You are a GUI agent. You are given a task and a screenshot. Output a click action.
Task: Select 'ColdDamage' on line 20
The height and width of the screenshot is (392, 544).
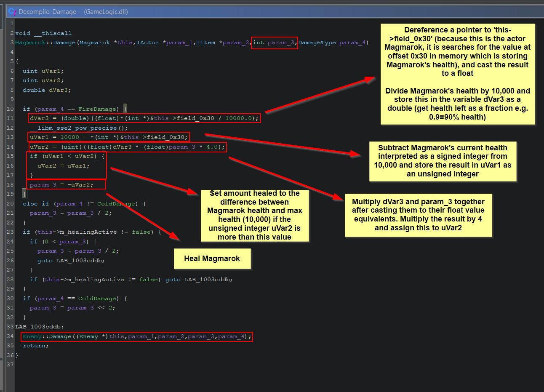pos(116,203)
